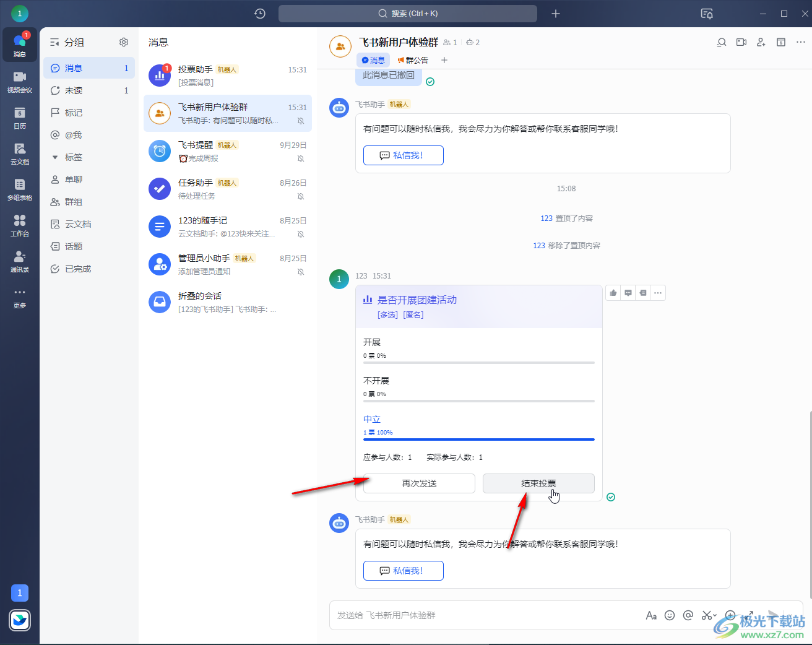The height and width of the screenshot is (645, 812).
Task: Expand 折叠的会话 folded conversations
Action: [228, 302]
